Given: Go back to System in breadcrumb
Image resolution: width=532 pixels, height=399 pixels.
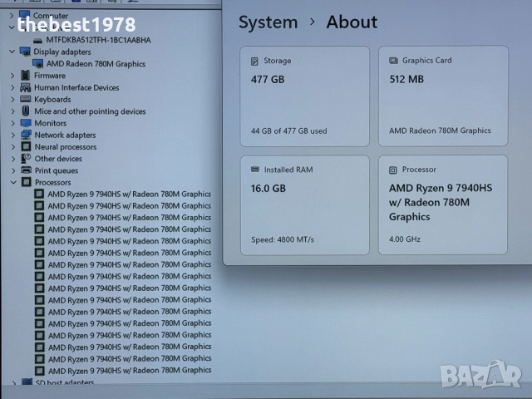Looking at the screenshot, I should point(268,22).
